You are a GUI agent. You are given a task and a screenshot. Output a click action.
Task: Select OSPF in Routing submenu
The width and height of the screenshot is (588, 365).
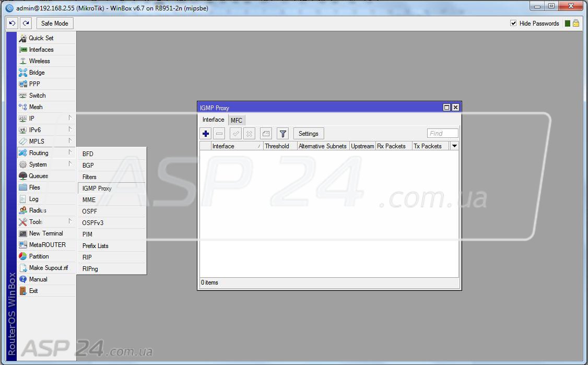pyautogui.click(x=89, y=211)
